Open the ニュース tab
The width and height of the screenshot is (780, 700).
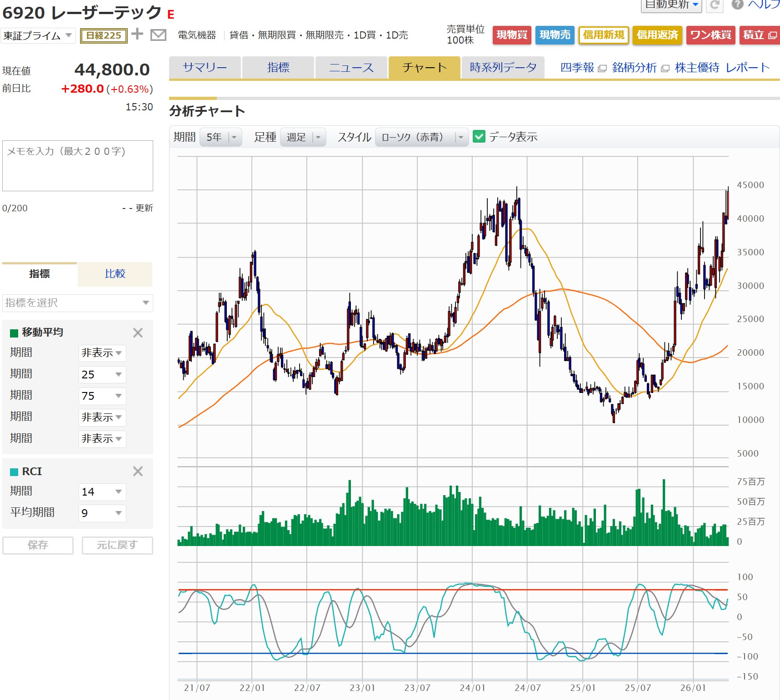click(351, 68)
